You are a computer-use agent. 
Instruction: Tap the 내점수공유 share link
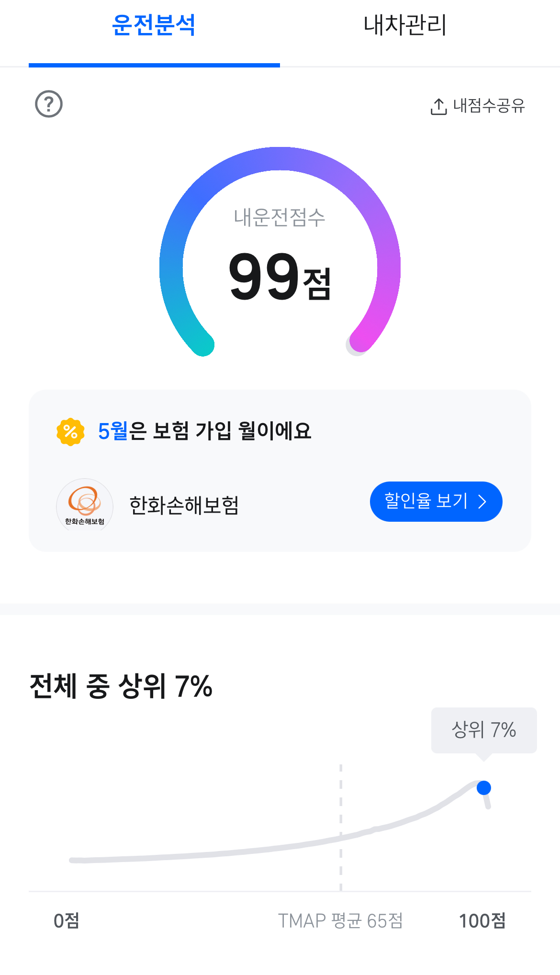pyautogui.click(x=477, y=106)
